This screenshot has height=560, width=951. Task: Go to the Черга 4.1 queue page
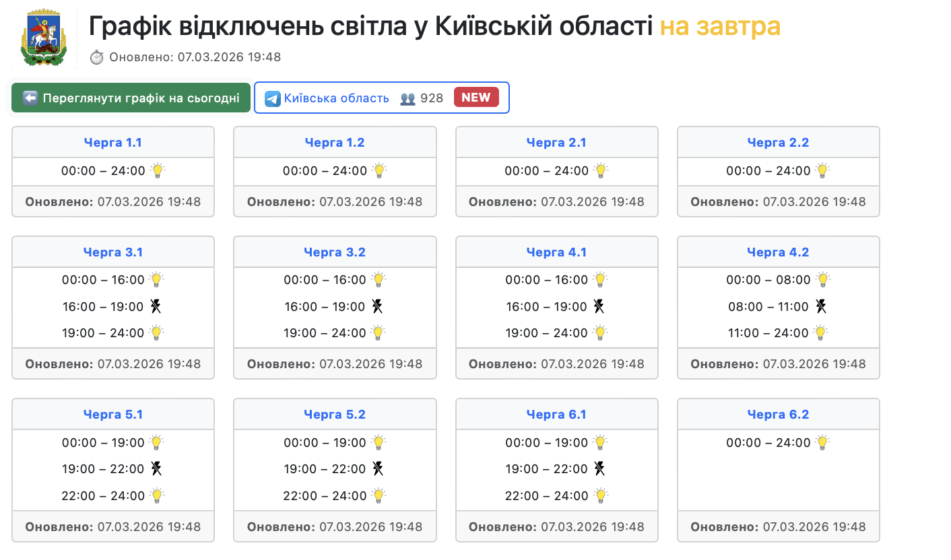pos(556,252)
